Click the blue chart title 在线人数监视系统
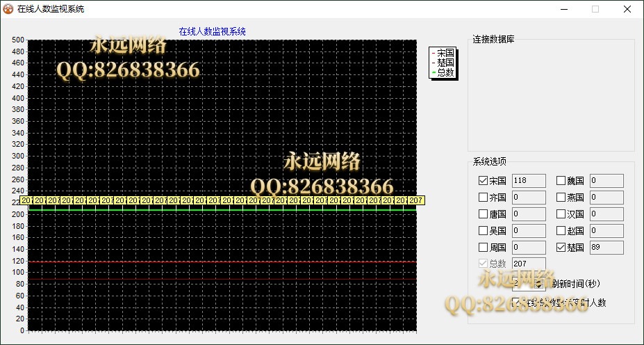 (212, 31)
